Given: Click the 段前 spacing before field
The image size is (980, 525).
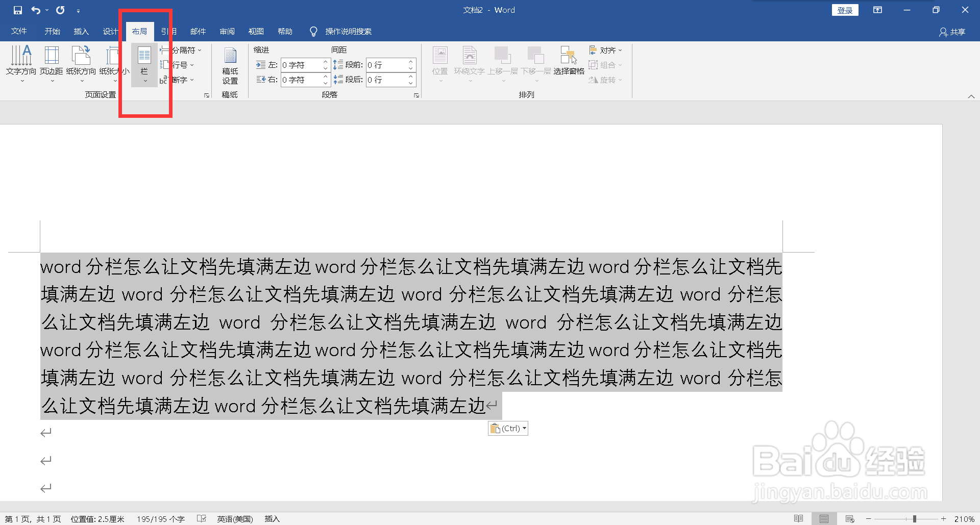Looking at the screenshot, I should (386, 65).
